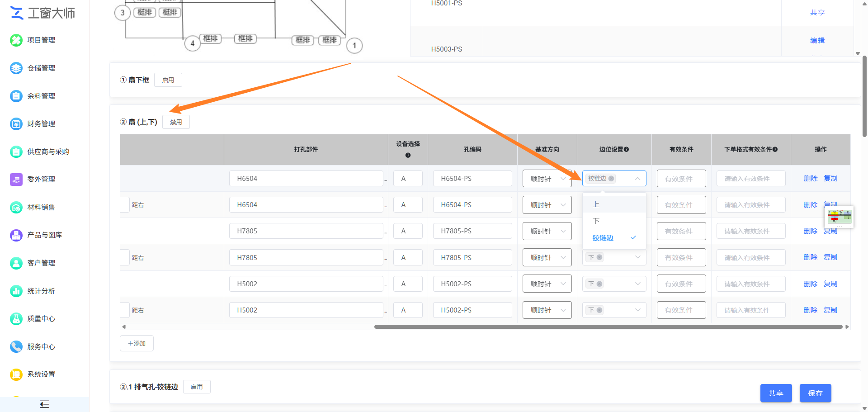Click 财务管理 sidebar icon
Image resolution: width=868 pixels, height=412 pixels.
click(16, 124)
